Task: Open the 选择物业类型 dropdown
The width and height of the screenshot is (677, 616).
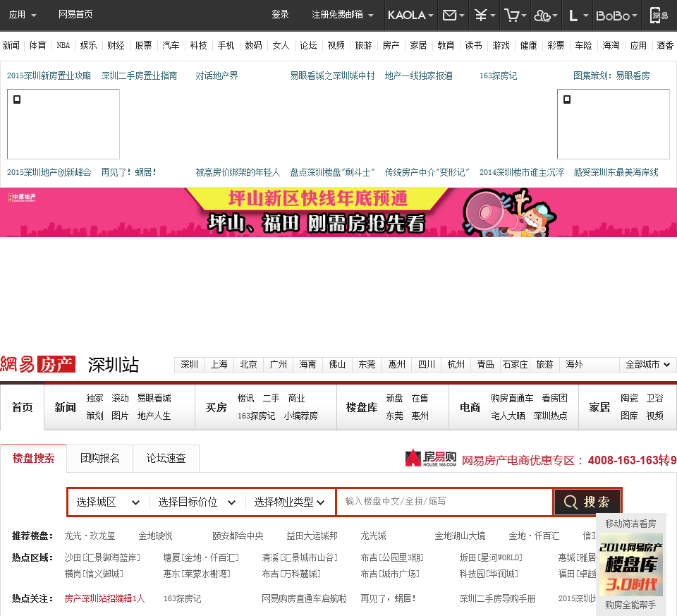Action: click(290, 502)
